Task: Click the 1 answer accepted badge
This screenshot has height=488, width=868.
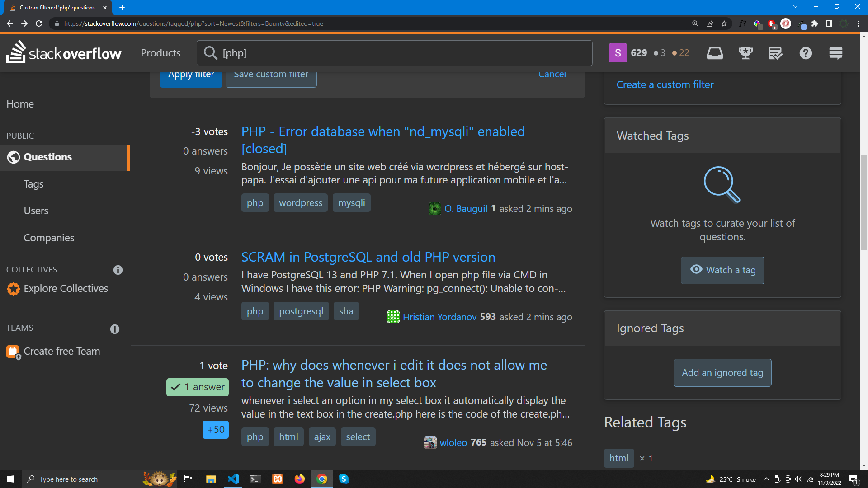Action: coord(198,387)
